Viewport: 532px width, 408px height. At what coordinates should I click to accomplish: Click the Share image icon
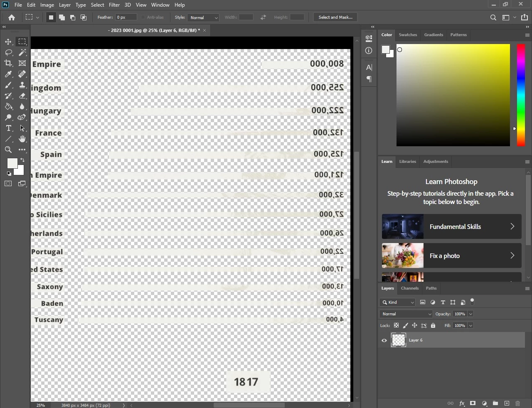525,17
